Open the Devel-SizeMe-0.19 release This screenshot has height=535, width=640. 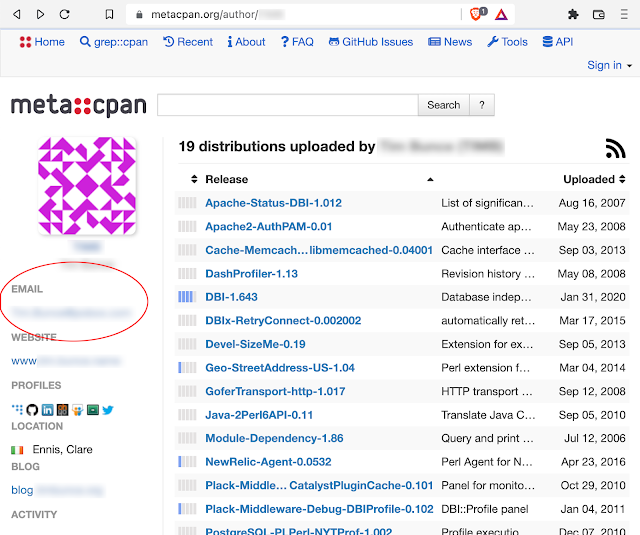point(256,344)
